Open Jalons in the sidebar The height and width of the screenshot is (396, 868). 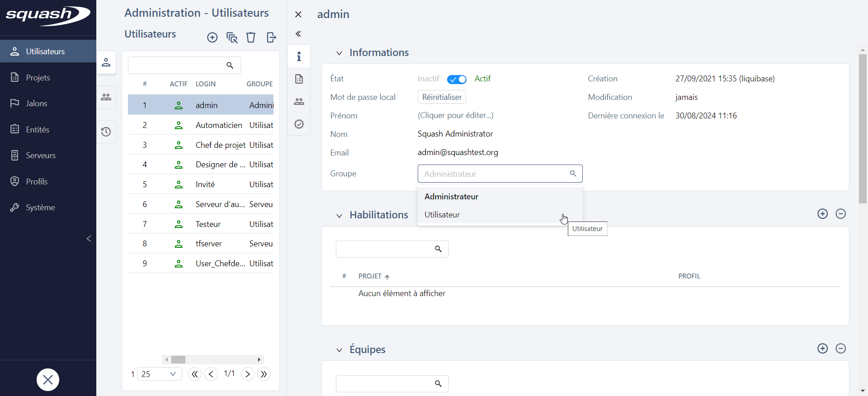pos(48,104)
